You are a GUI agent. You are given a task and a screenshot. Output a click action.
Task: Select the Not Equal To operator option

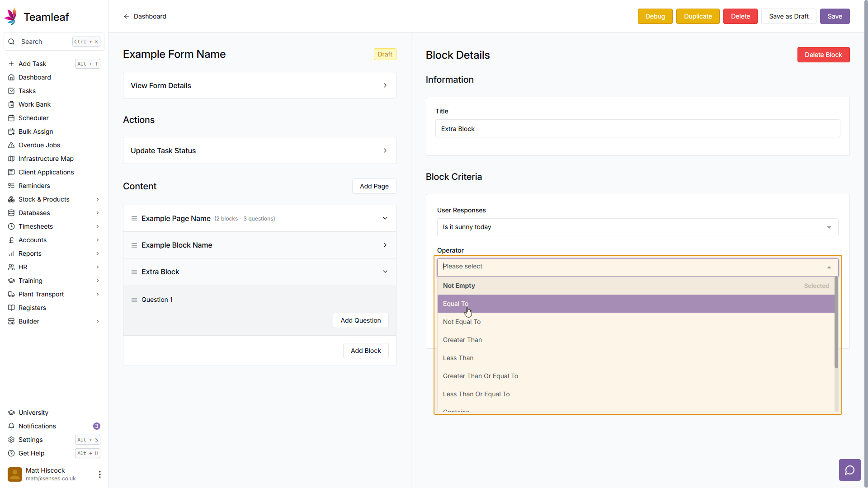click(462, 322)
